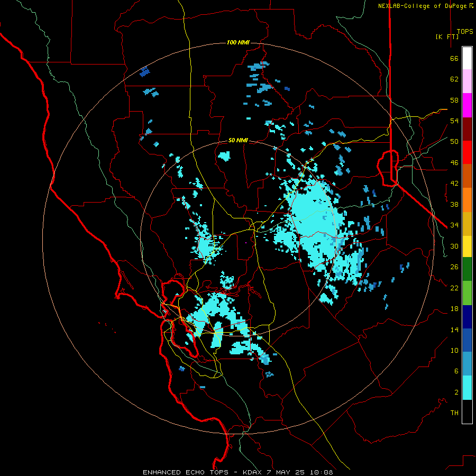Click the dark green 30 kft legend swatch

click(x=467, y=269)
